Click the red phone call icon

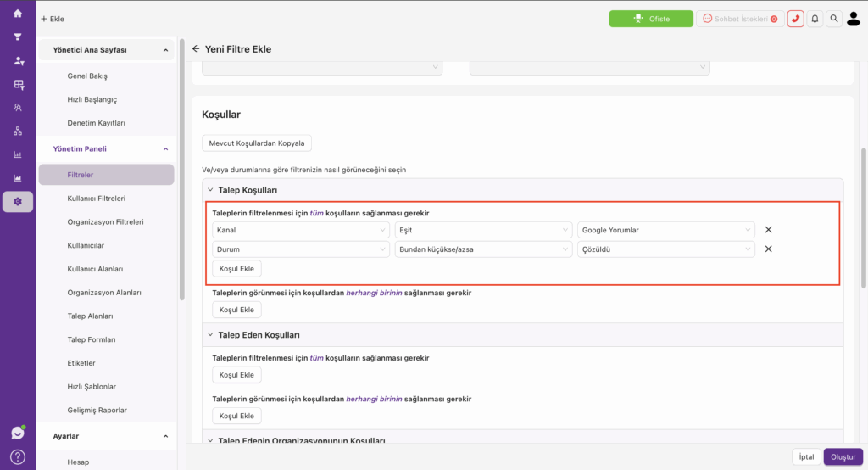[x=795, y=19]
